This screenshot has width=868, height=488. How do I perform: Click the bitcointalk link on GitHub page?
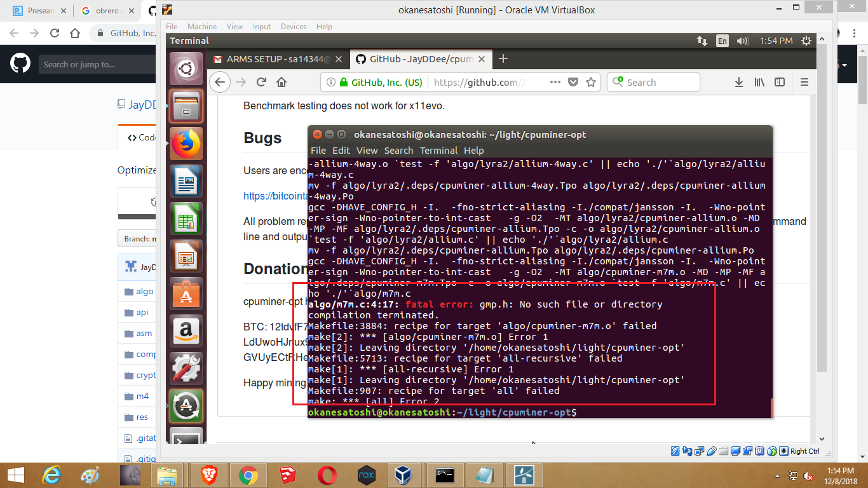tap(275, 196)
